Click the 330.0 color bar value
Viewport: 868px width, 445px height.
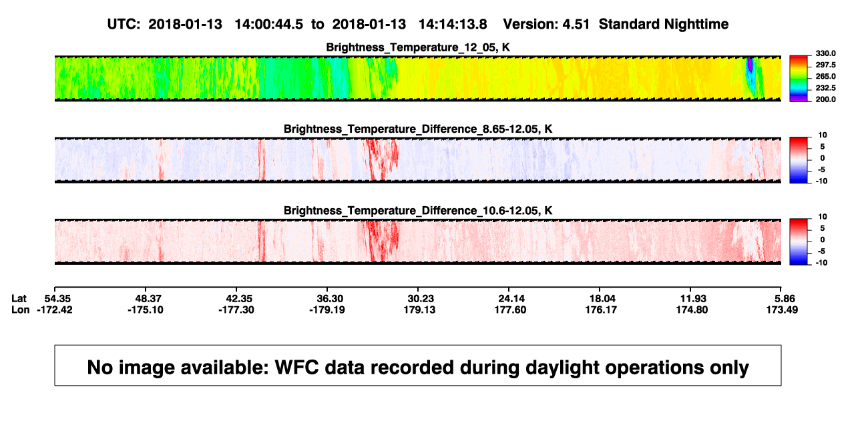826,53
